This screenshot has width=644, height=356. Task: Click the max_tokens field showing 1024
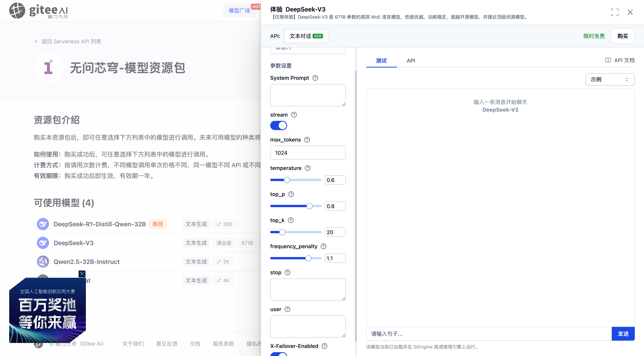pos(308,153)
